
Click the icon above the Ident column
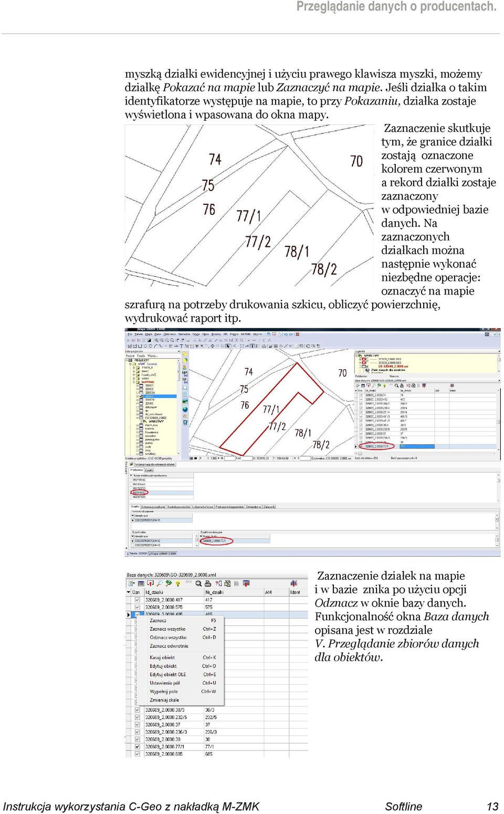click(294, 583)
